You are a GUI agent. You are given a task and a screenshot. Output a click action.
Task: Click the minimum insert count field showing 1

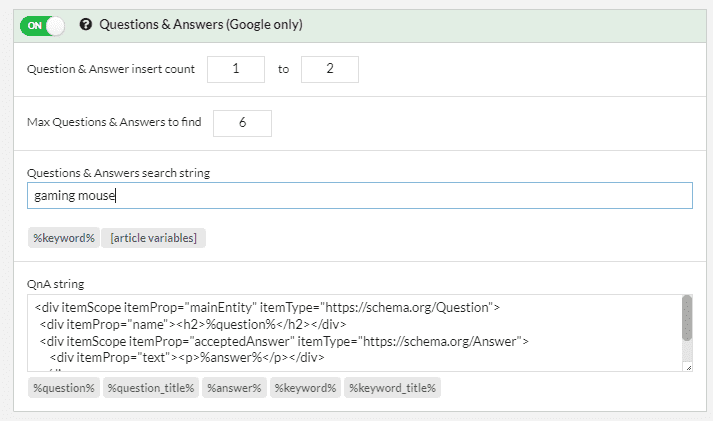point(236,69)
